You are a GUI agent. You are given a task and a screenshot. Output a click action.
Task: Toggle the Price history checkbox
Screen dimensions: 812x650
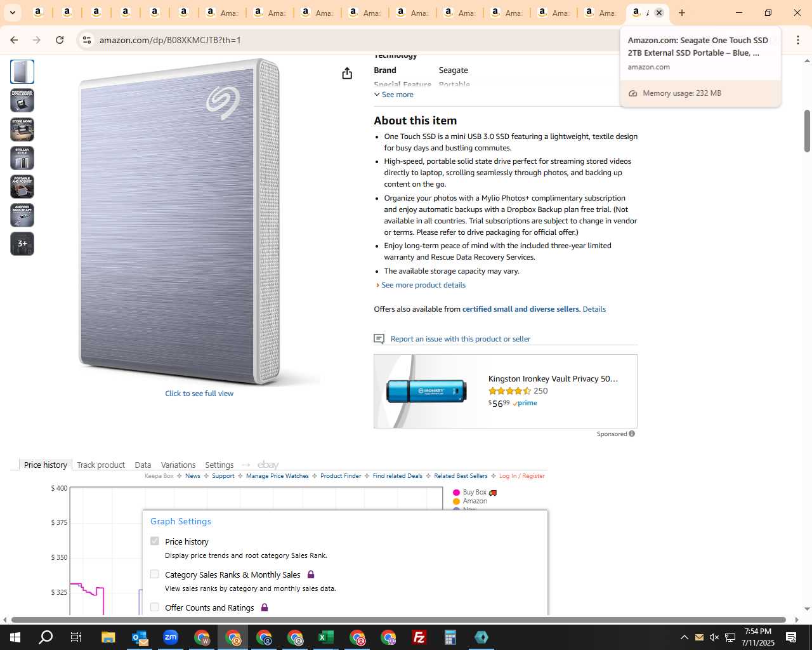[155, 541]
